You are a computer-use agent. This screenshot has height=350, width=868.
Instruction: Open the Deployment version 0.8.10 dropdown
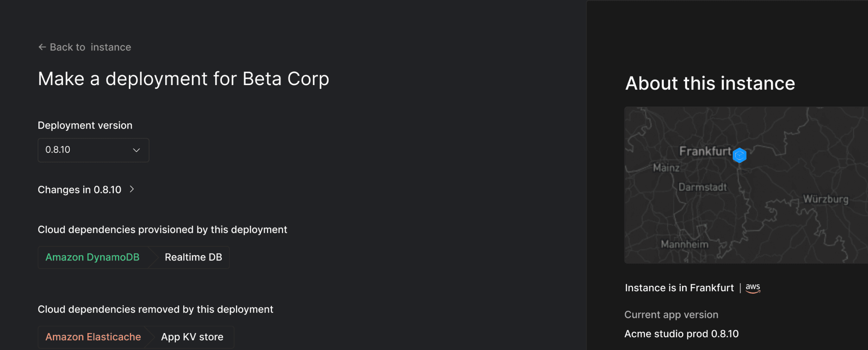[93, 150]
